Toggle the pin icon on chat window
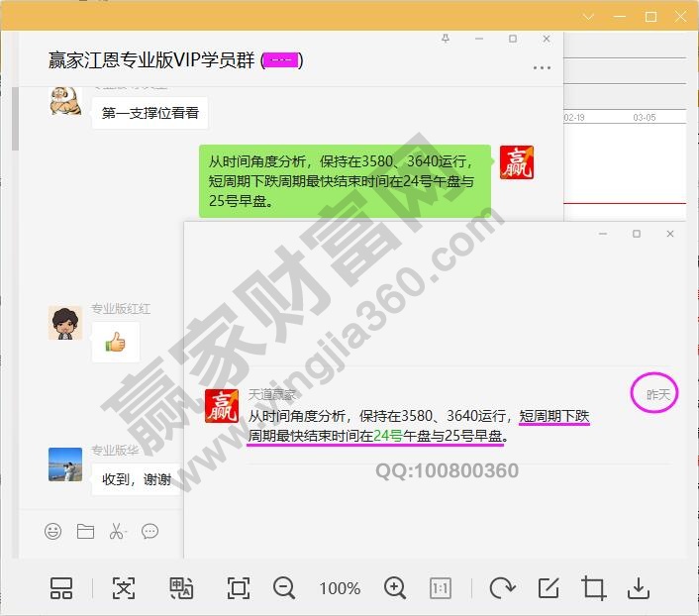 [446, 39]
